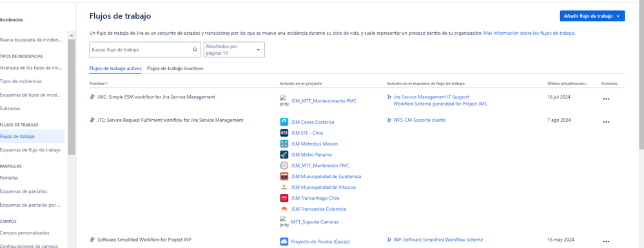Click Buscar flujo de trabajo field
The image size is (644, 248).
pos(145,50)
